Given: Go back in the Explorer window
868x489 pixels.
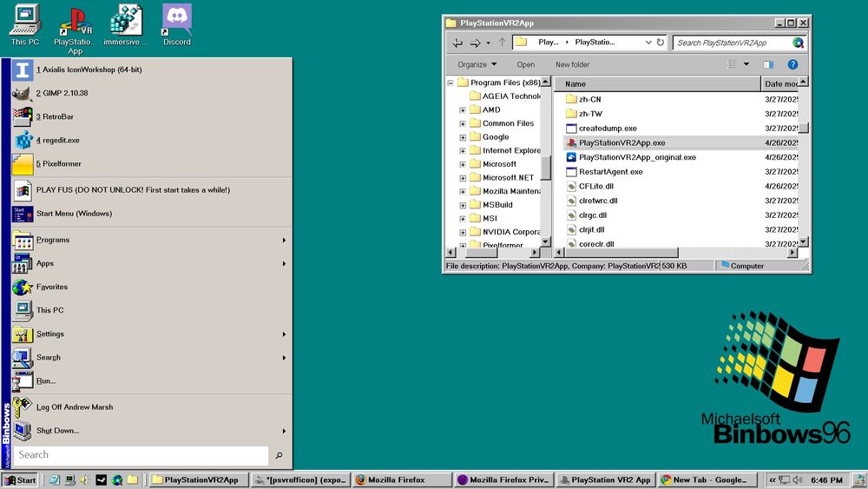Looking at the screenshot, I should [x=457, y=43].
